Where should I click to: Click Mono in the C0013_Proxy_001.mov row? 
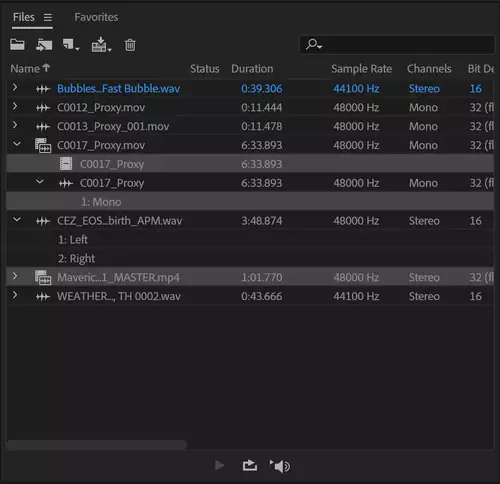[x=423, y=127]
